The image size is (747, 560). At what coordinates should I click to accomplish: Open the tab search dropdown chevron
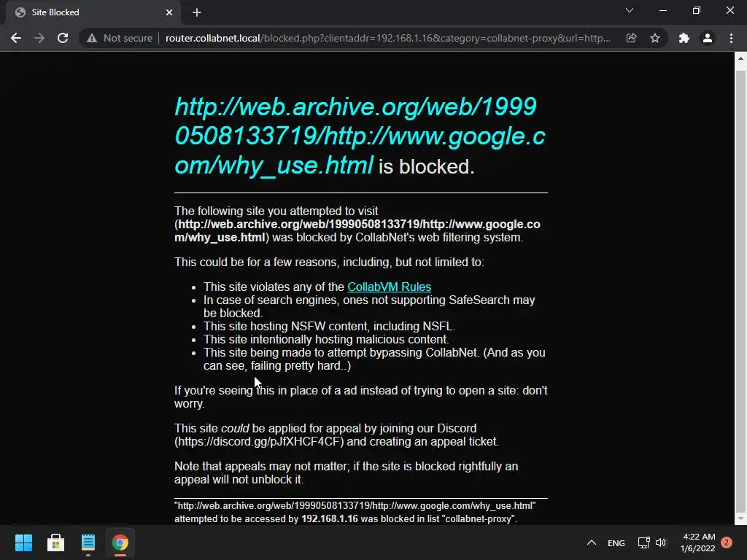pyautogui.click(x=630, y=10)
